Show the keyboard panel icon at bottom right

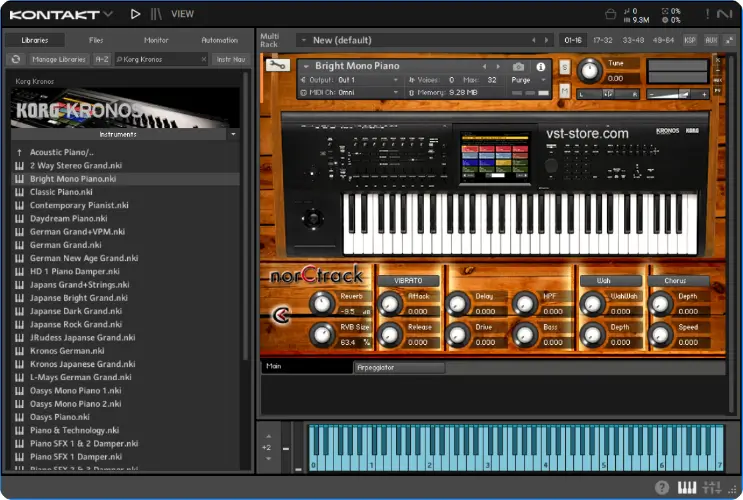(x=686, y=488)
